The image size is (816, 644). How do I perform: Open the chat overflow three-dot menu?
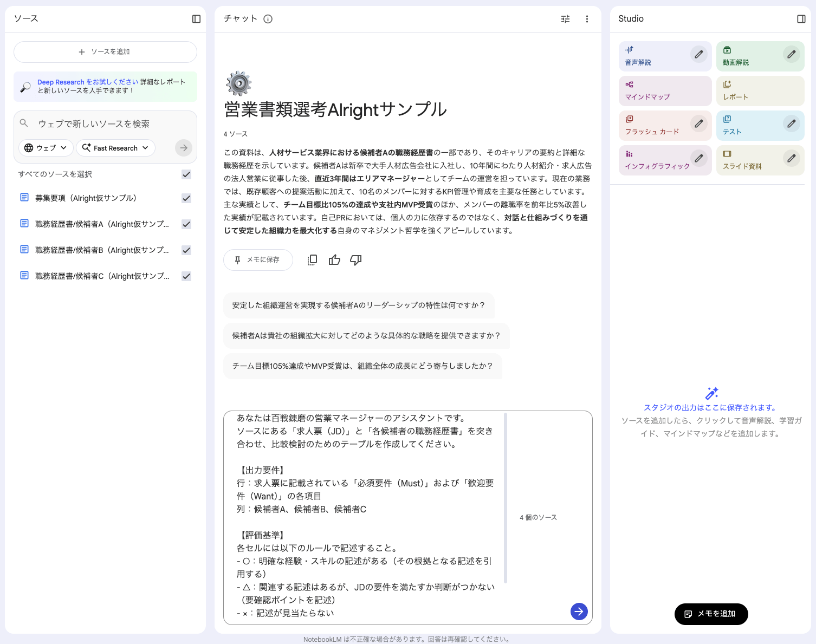587,18
